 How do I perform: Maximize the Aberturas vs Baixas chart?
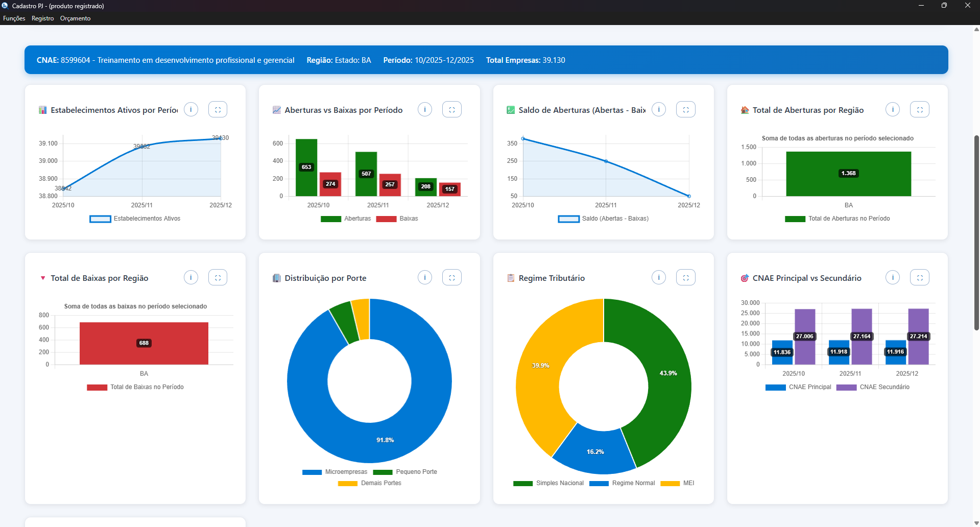point(451,109)
